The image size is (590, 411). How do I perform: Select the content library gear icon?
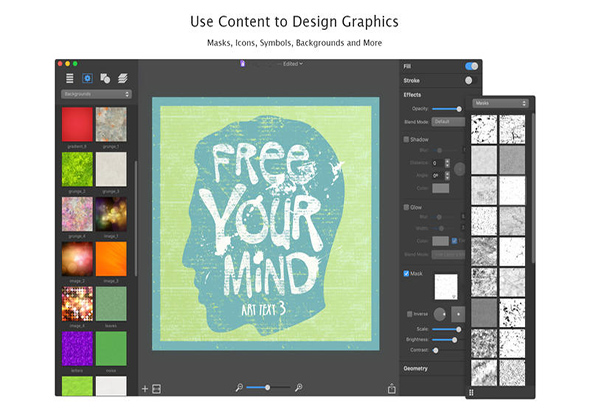[x=87, y=78]
